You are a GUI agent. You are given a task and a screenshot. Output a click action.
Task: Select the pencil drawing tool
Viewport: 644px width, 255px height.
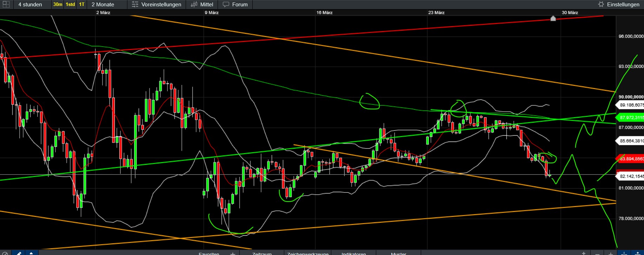(x=19, y=253)
